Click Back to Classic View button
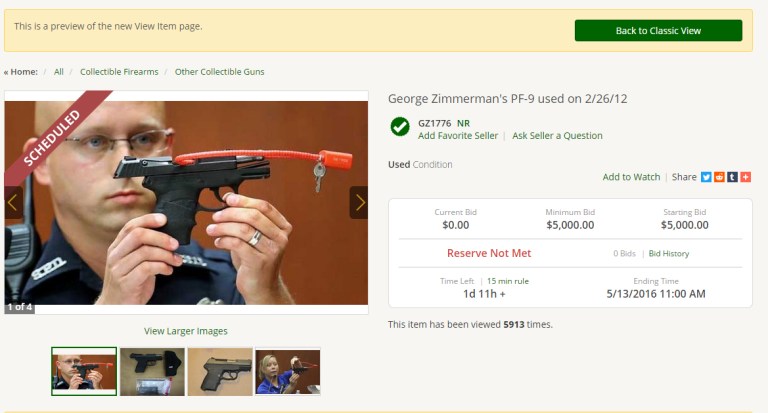The height and width of the screenshot is (413, 768). pos(658,31)
